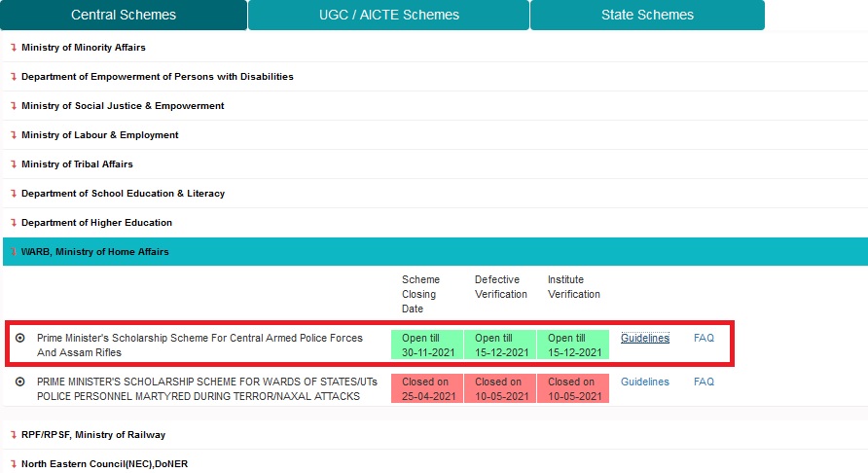Click arrow icon beside Department of Higher Education
The height and width of the screenshot is (473, 868).
tap(14, 223)
